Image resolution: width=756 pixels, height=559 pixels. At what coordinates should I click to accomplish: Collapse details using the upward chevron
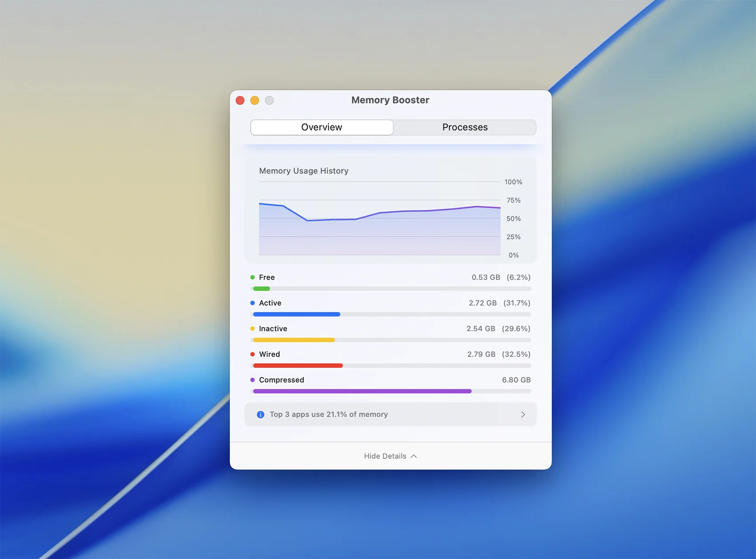(414, 456)
